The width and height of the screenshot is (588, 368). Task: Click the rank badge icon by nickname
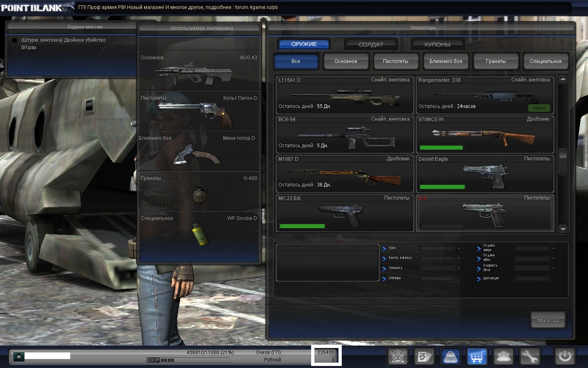click(19, 357)
